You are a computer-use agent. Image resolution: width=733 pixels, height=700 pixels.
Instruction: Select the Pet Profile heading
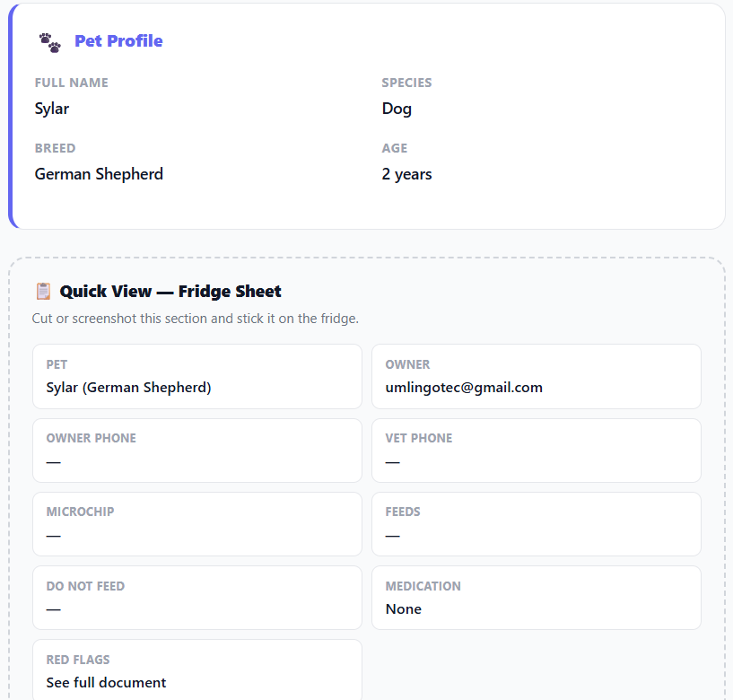tap(118, 41)
